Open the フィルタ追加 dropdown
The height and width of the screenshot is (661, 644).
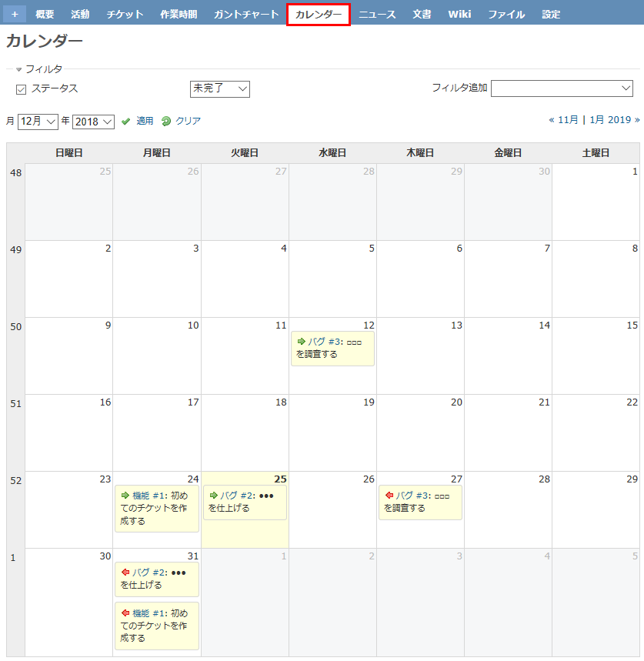click(561, 89)
